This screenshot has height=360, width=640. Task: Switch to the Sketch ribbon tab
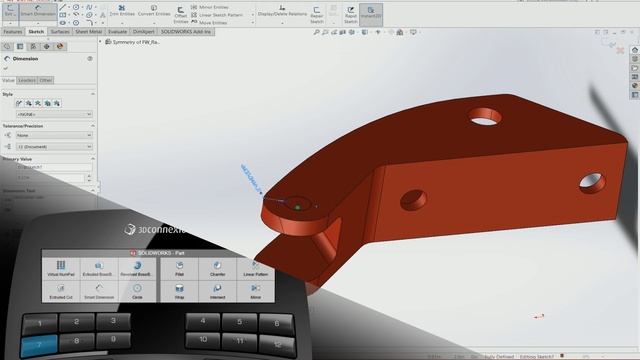(36, 31)
